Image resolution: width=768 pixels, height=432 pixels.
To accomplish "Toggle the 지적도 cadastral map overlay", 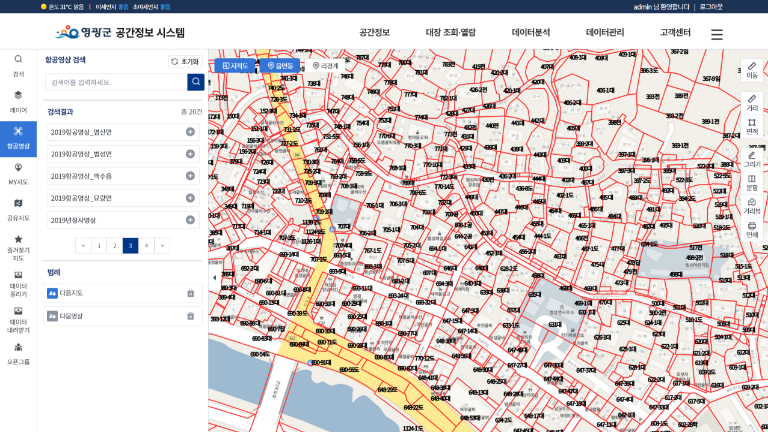I will coord(234,66).
